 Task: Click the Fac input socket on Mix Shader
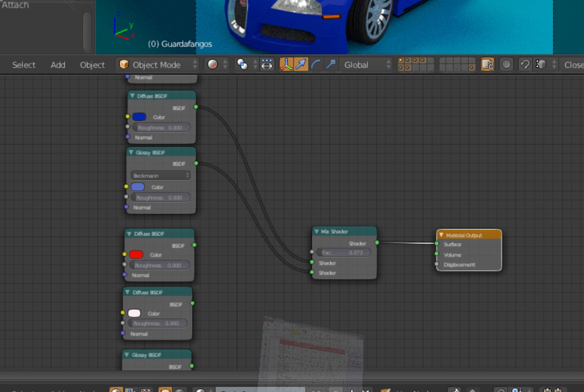312,252
